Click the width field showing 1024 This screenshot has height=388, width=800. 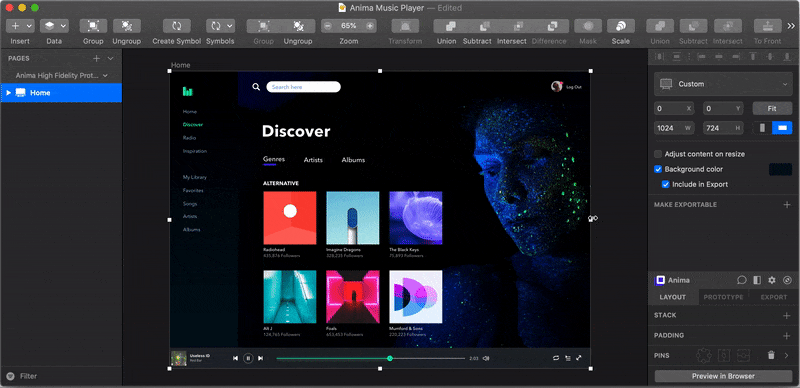(x=674, y=128)
